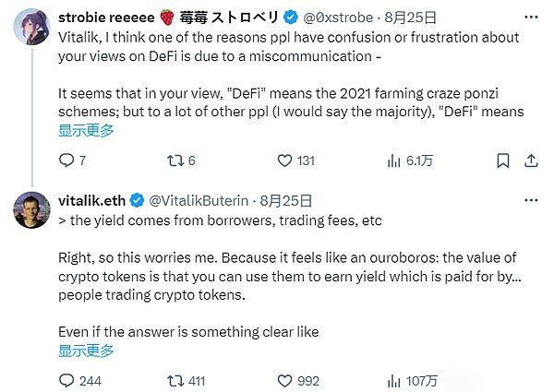Retweet strobie's post with 6 retweets
Image resolution: width=554 pixels, height=392 pixels.
(175, 160)
